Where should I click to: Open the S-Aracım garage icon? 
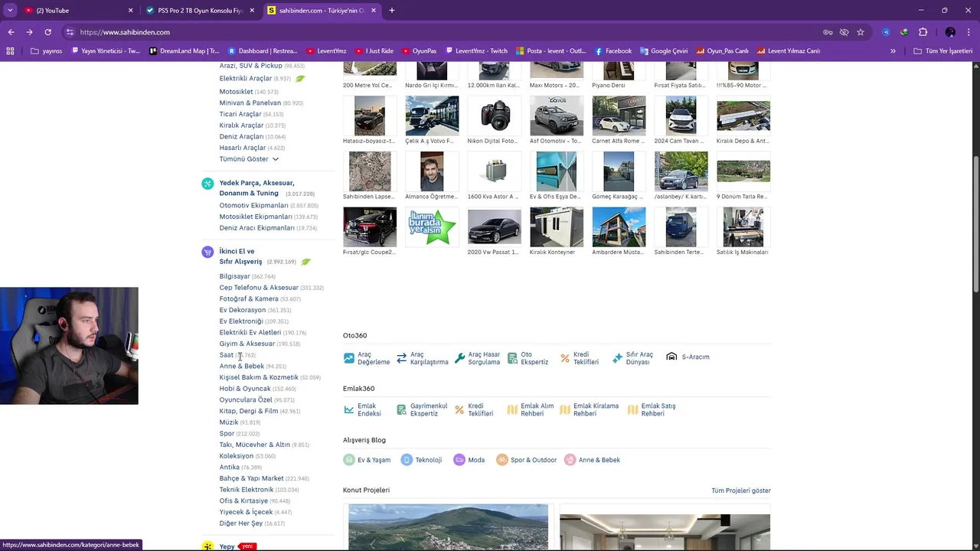pos(671,357)
